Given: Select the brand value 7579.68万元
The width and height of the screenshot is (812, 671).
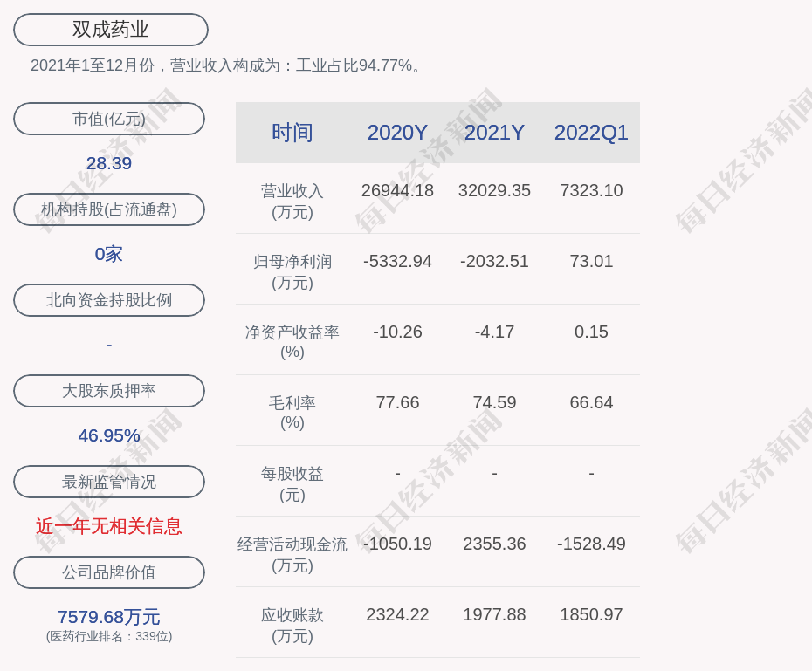Looking at the screenshot, I should pyautogui.click(x=109, y=617).
